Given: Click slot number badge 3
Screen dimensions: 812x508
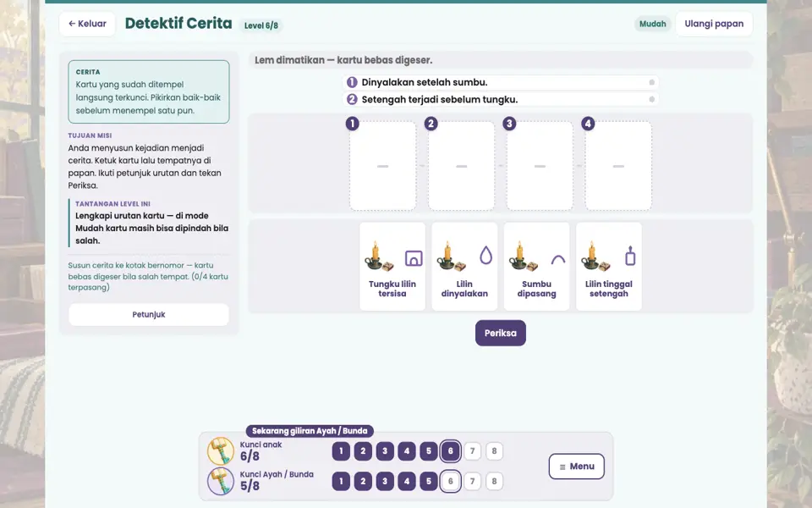Looking at the screenshot, I should tap(509, 124).
